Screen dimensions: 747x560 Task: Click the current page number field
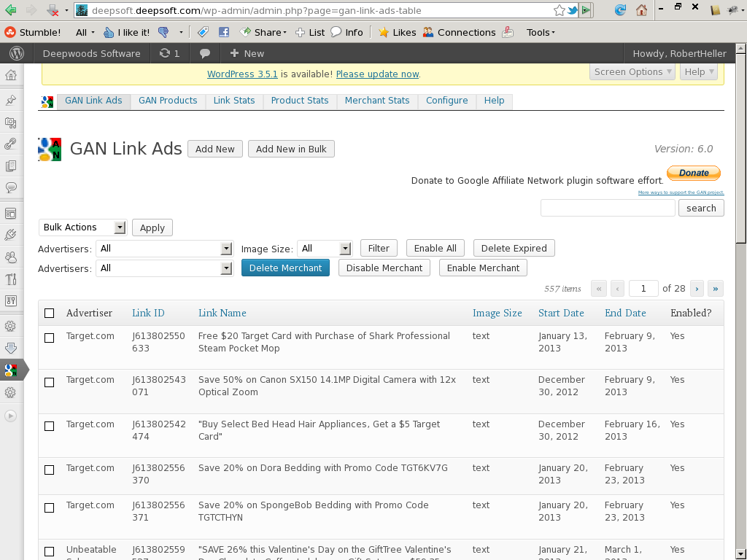coord(643,289)
